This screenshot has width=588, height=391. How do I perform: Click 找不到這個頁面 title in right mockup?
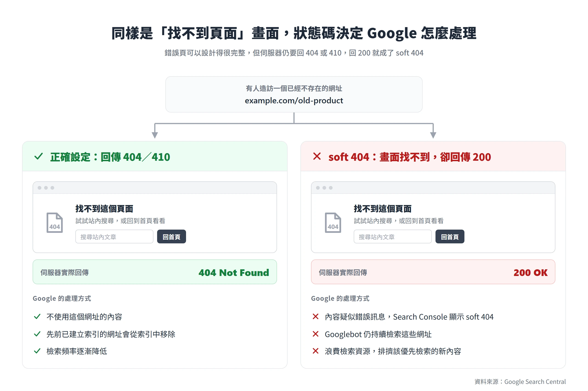382,209
